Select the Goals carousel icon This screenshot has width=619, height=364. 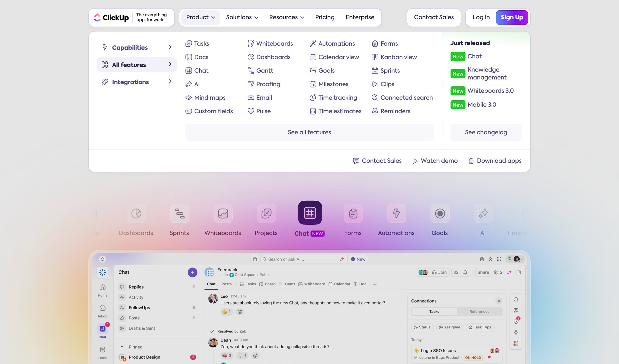[440, 213]
